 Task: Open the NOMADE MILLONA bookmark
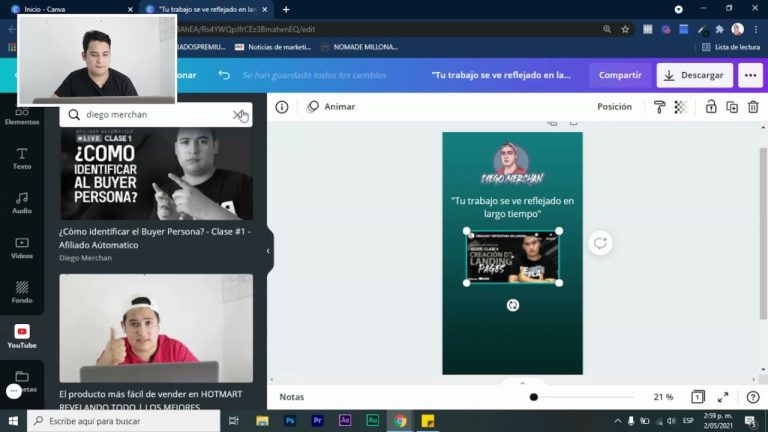(359, 47)
